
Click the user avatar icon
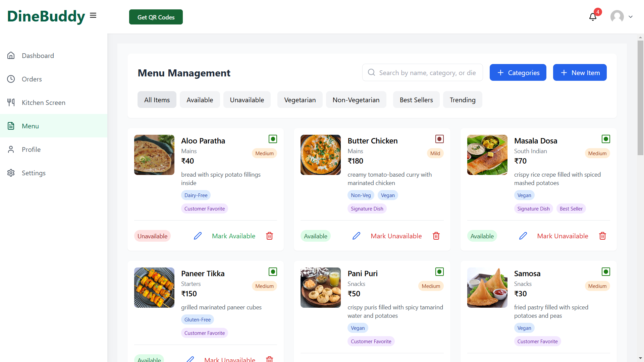(x=617, y=16)
